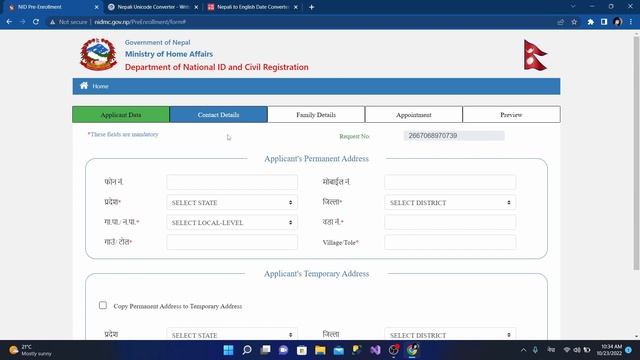Click the Ministry of Home Affairs heading
Viewport: 640px width, 360px height.
click(x=169, y=54)
